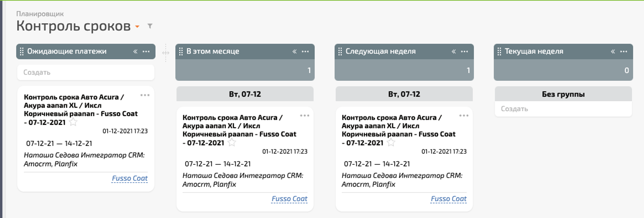644x218 pixels.
Task: Click Fusso Coat link in Ожидающие платежи card
Action: click(129, 178)
